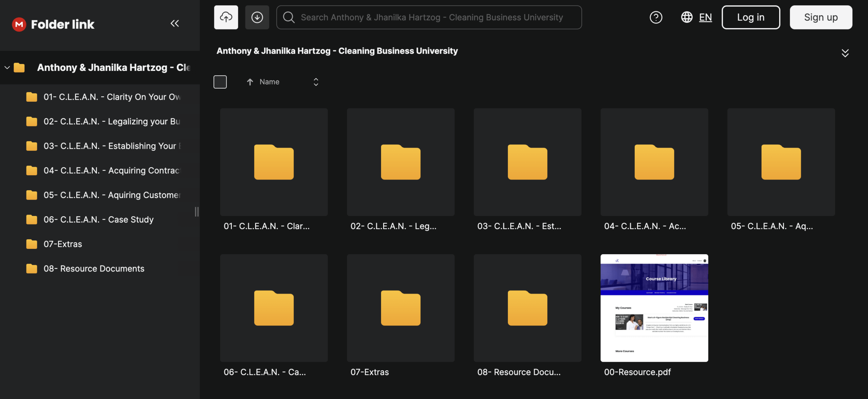Collapse the Anthony & Jhanilka Hartzog tree folder
868x399 pixels.
click(x=7, y=67)
